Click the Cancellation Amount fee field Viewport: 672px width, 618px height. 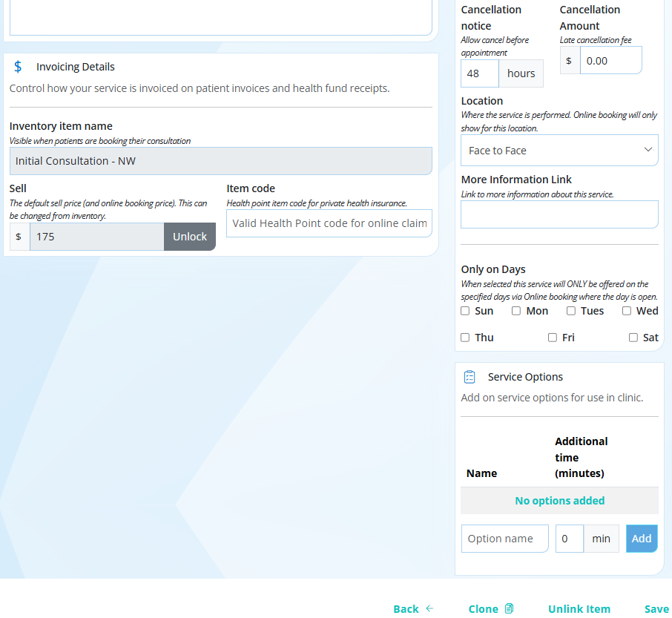[610, 60]
